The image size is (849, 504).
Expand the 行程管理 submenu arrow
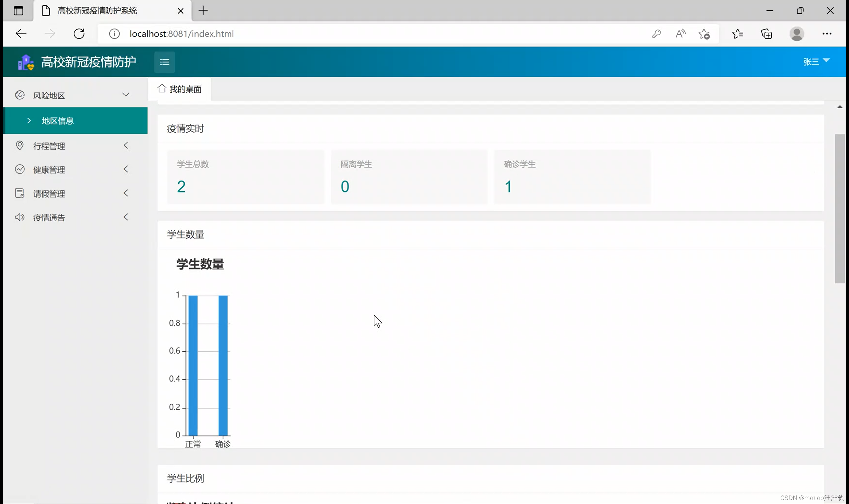[126, 146]
